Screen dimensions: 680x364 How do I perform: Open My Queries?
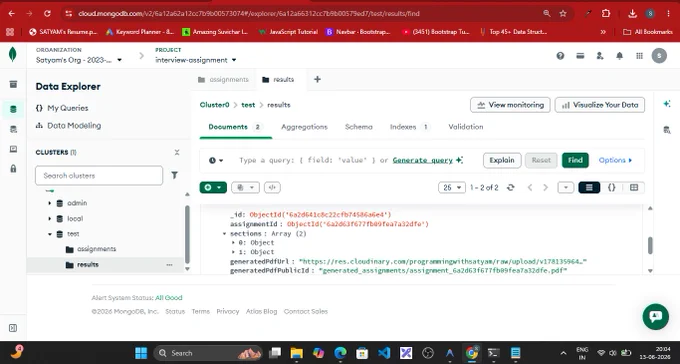coord(62,108)
